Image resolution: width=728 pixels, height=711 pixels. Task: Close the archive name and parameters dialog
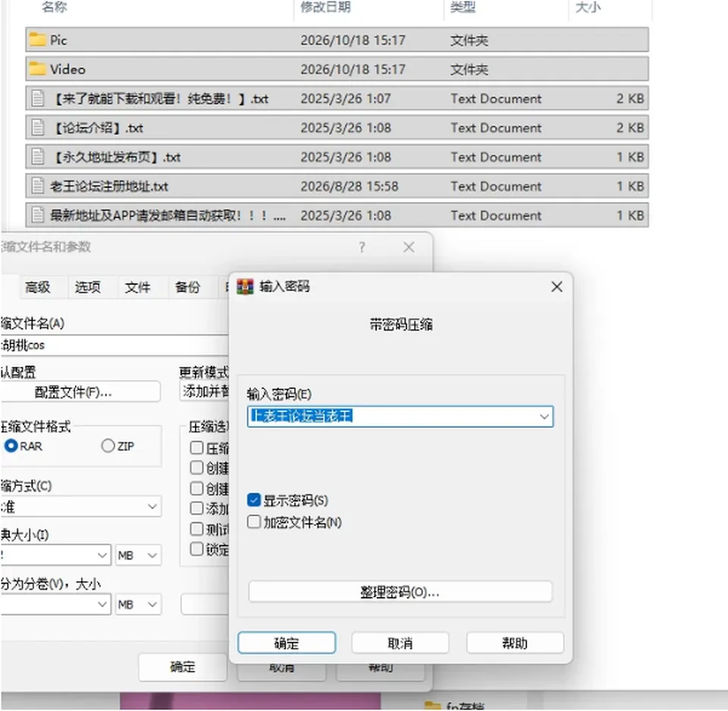click(409, 247)
